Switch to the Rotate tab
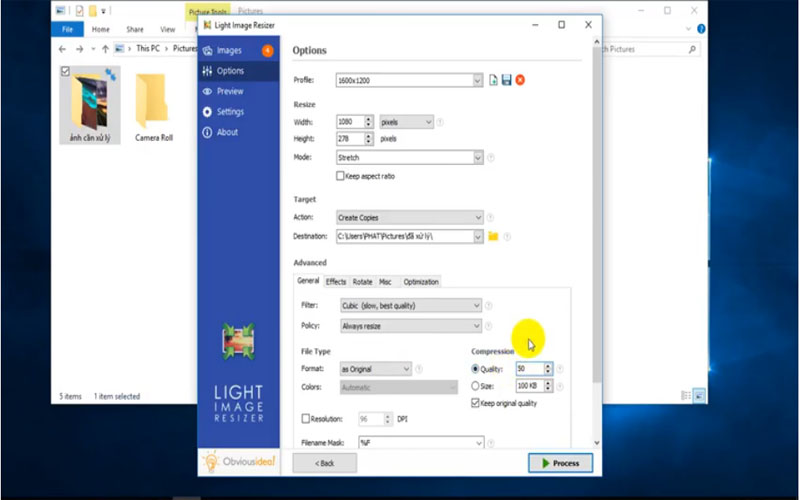 coord(362,282)
